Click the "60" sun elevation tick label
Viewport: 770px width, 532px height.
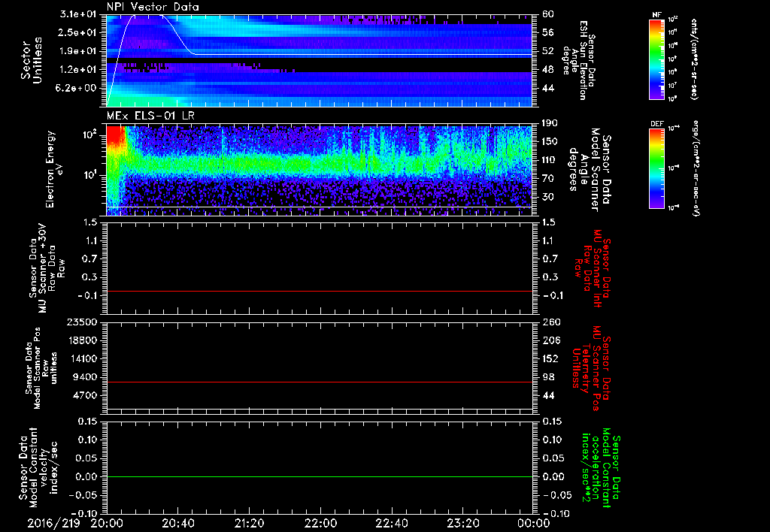click(548, 14)
